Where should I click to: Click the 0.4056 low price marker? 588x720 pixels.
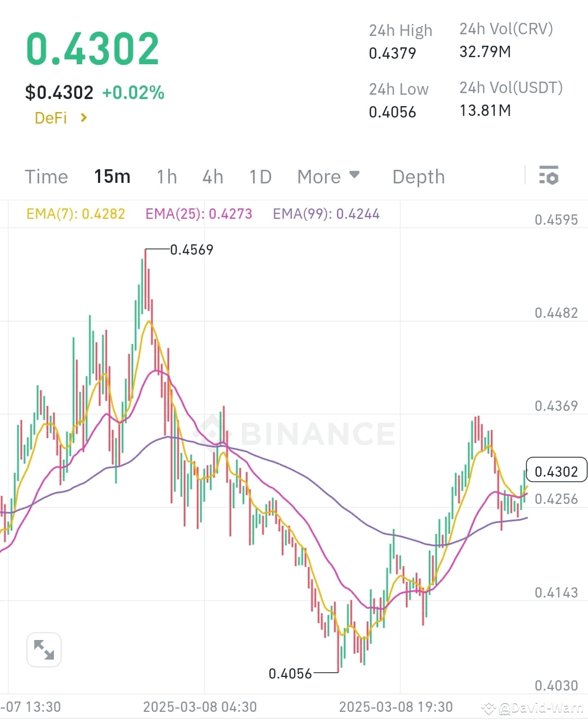pos(290,673)
